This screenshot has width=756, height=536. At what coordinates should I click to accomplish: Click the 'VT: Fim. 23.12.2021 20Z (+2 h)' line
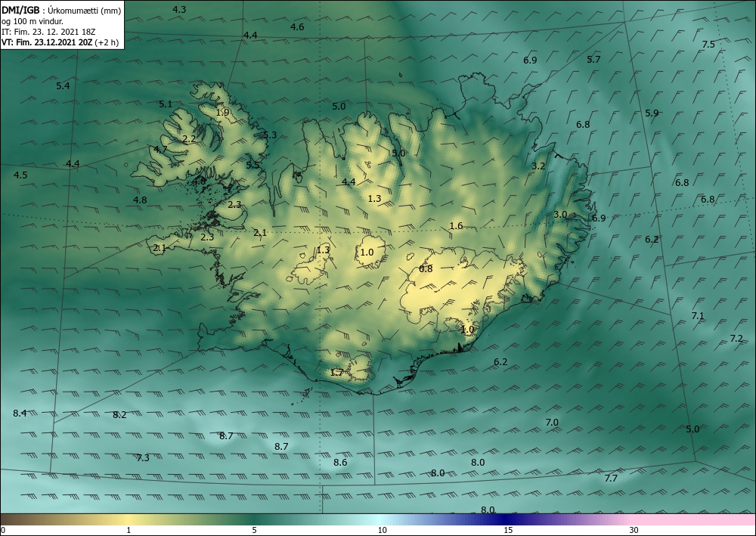(x=61, y=42)
